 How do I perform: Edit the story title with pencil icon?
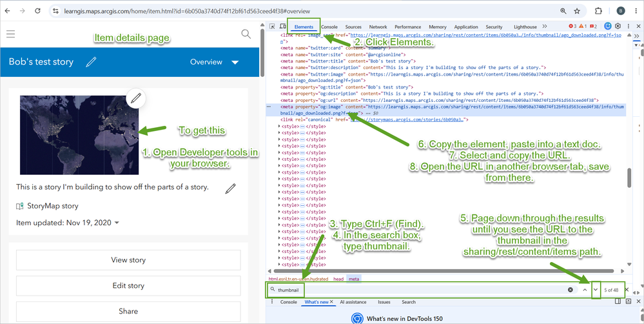(x=91, y=62)
